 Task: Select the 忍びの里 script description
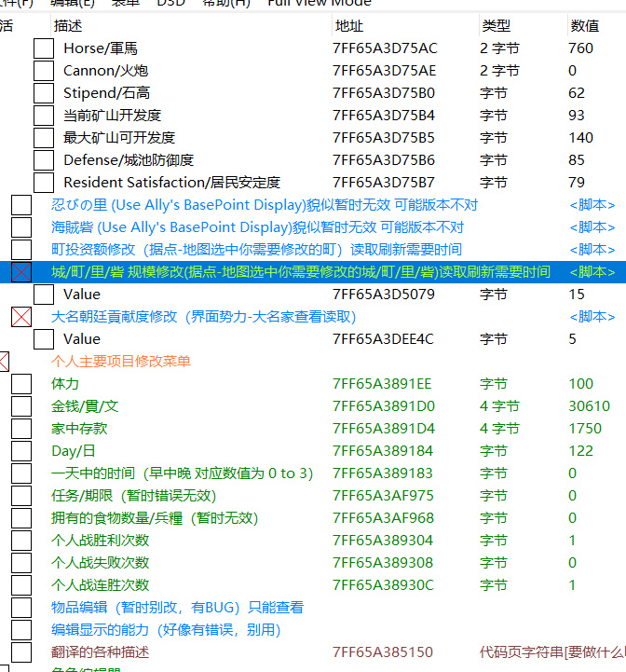[x=265, y=205]
